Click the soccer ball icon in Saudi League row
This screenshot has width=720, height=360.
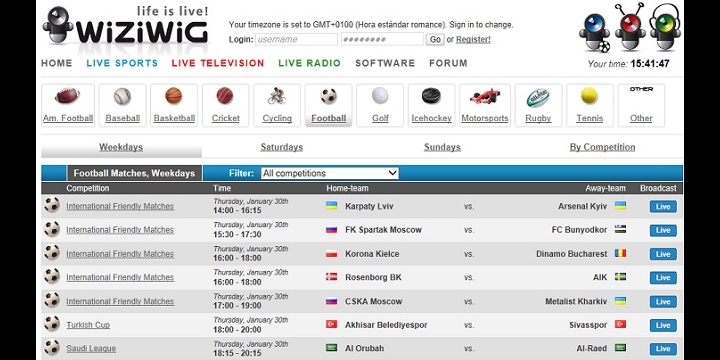[52, 348]
